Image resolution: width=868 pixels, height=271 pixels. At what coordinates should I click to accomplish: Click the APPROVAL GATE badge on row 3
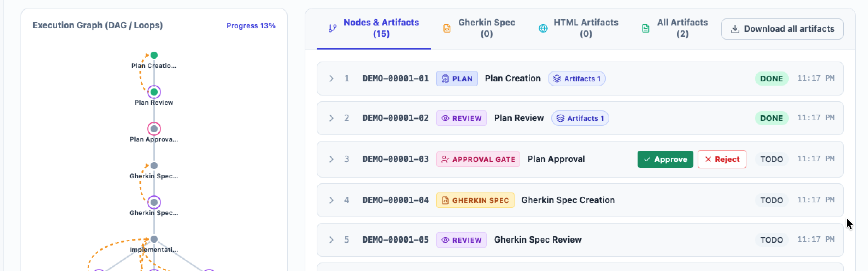pos(478,159)
